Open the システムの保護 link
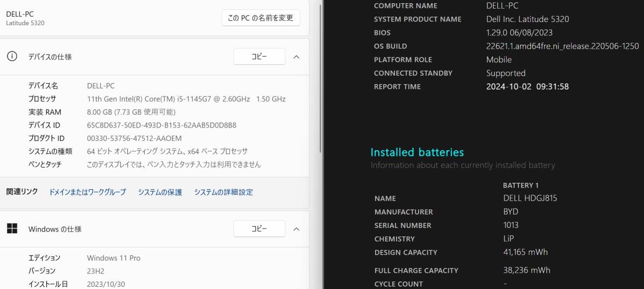644x289 pixels. [160, 192]
